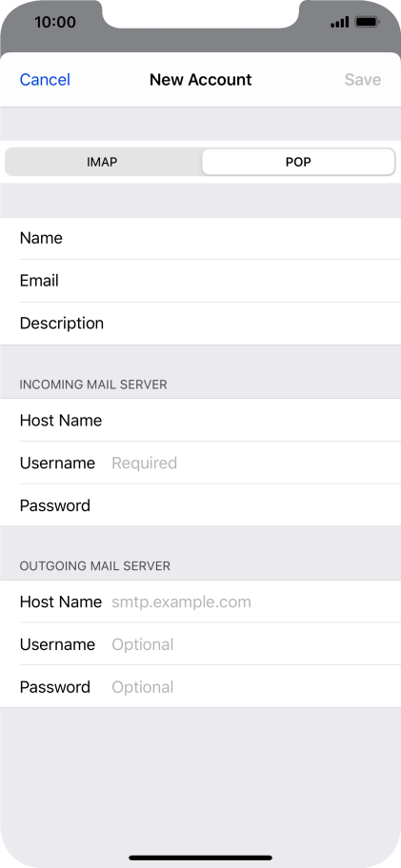Tap the home indicator bar
This screenshot has height=868, width=401.
tap(200, 858)
